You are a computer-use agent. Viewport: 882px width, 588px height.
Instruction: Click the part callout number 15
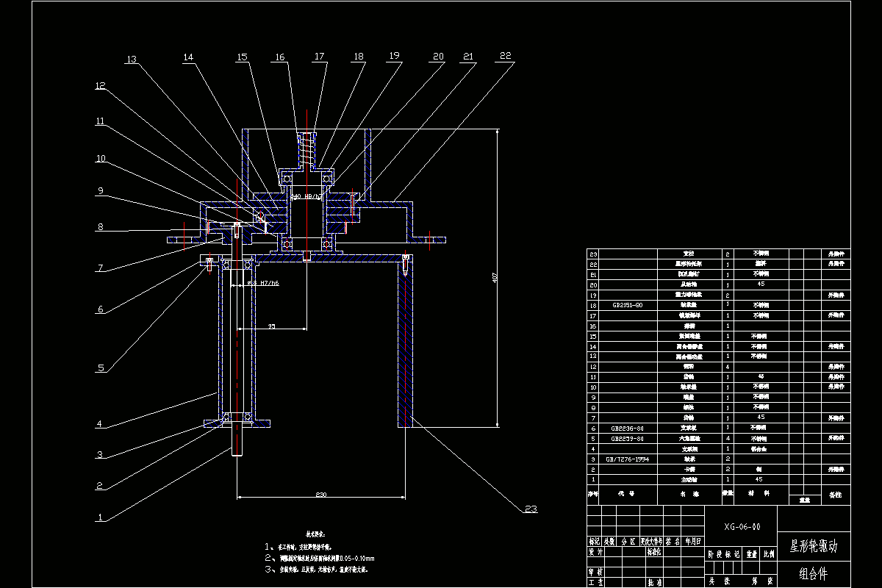click(242, 57)
